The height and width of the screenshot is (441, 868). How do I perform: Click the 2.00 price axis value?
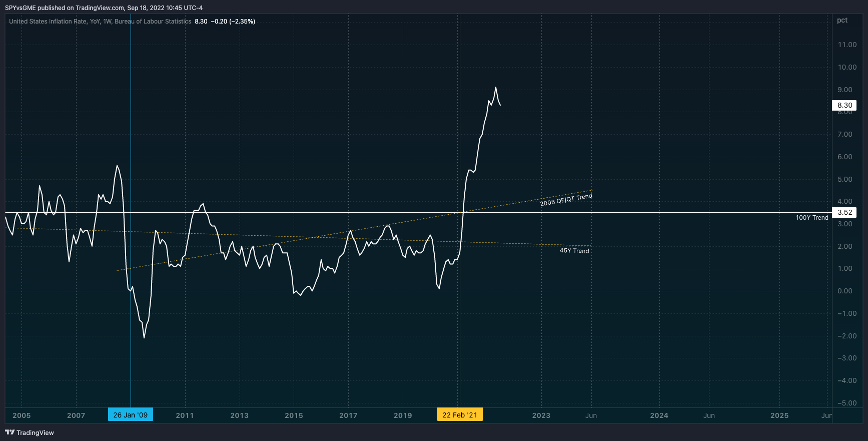pyautogui.click(x=845, y=246)
